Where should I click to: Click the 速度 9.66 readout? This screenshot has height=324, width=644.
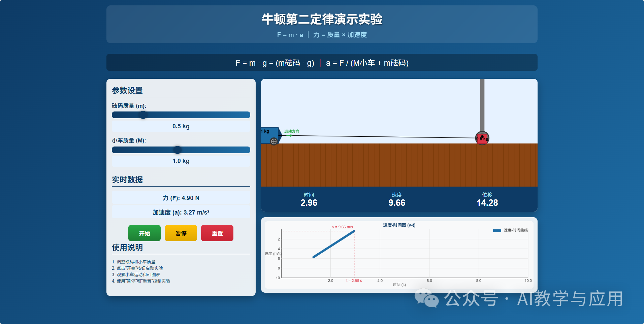(397, 203)
